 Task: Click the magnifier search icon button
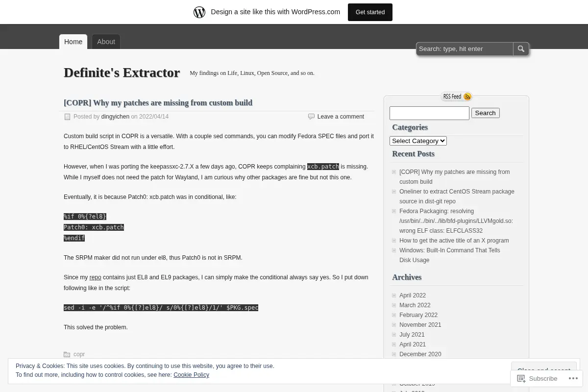pyautogui.click(x=521, y=49)
